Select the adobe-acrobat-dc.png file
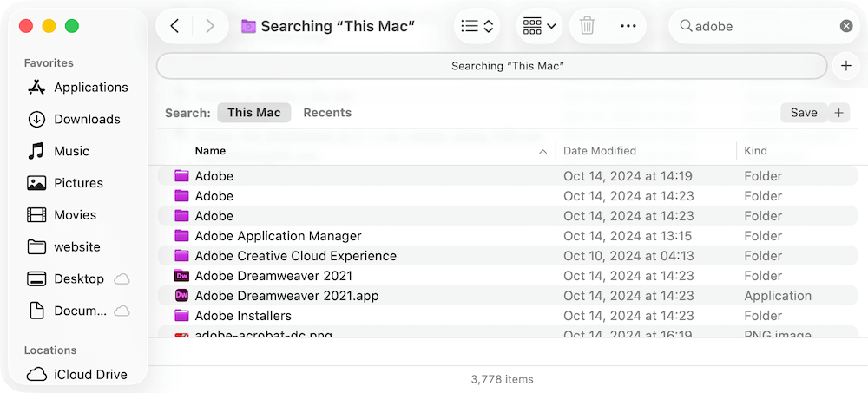Image resolution: width=868 pixels, height=393 pixels. point(508,332)
